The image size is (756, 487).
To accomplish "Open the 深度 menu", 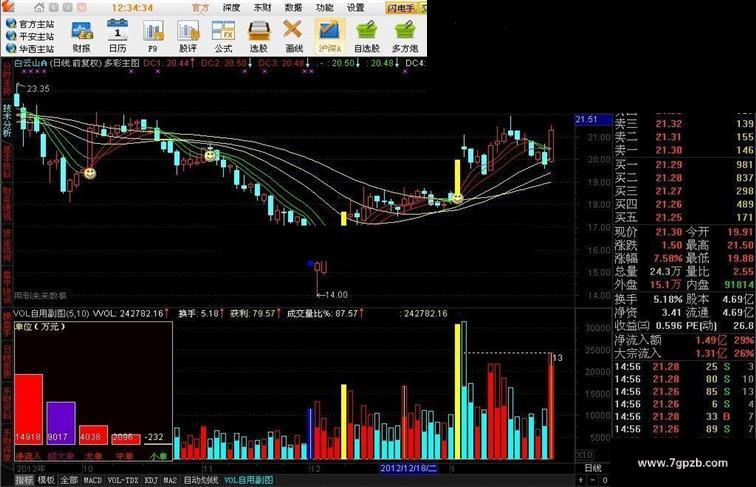I will pyautogui.click(x=231, y=8).
